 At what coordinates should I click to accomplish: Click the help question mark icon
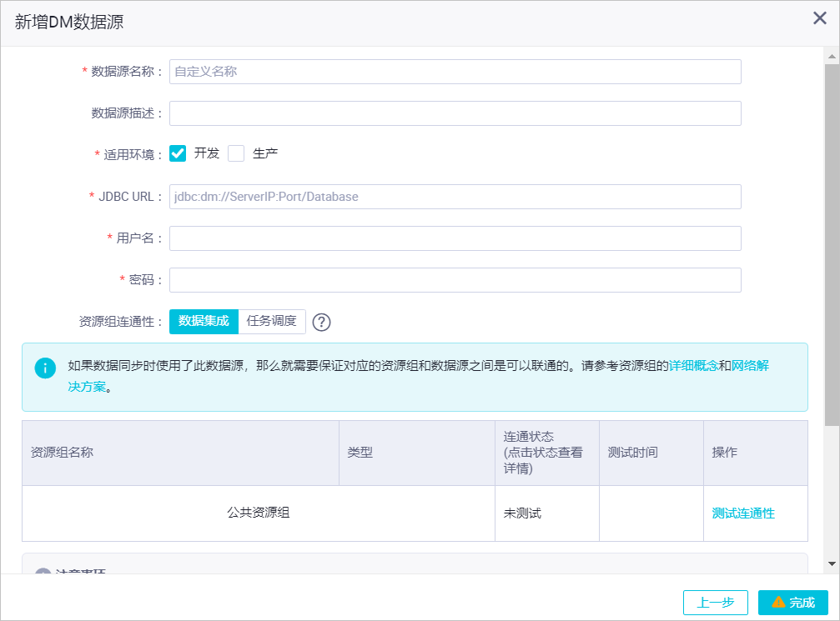(x=321, y=323)
